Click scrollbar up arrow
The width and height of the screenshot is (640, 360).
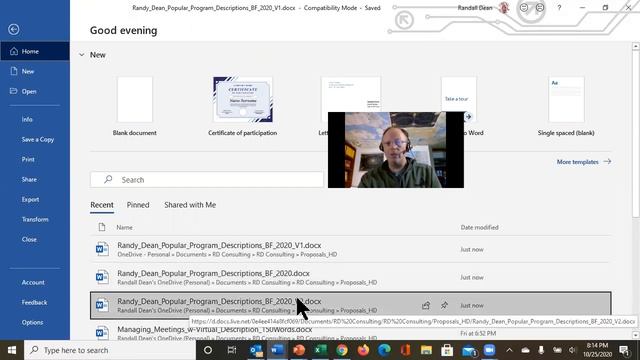[x=636, y=46]
